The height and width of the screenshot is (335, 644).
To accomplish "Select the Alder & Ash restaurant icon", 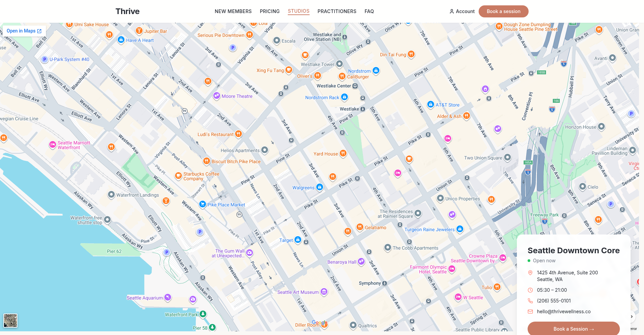I will pos(467,116).
